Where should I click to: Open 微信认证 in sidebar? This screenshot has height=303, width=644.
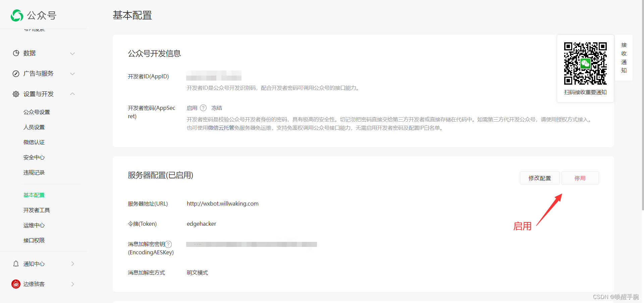34,142
